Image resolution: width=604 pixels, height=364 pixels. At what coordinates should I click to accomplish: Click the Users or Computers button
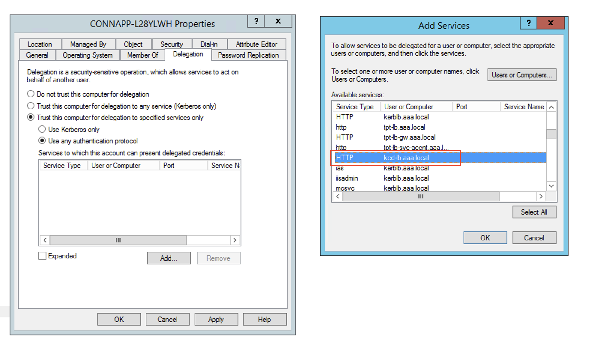coord(521,75)
